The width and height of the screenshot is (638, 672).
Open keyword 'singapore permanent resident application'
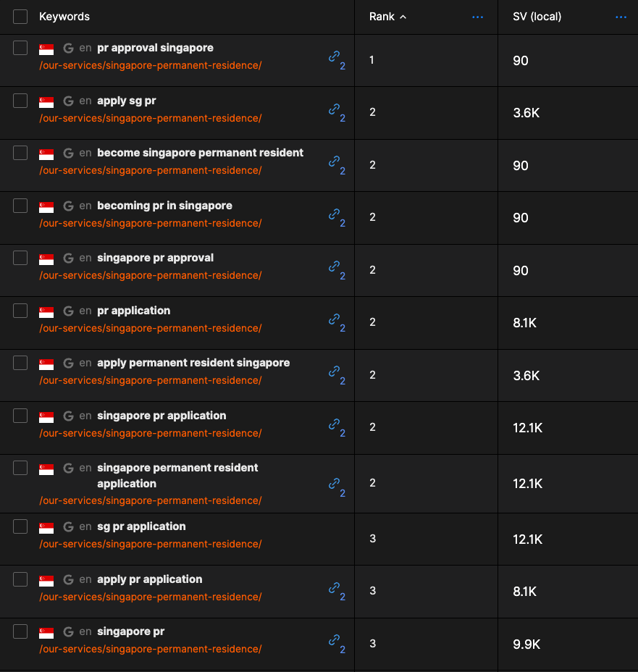click(x=177, y=476)
